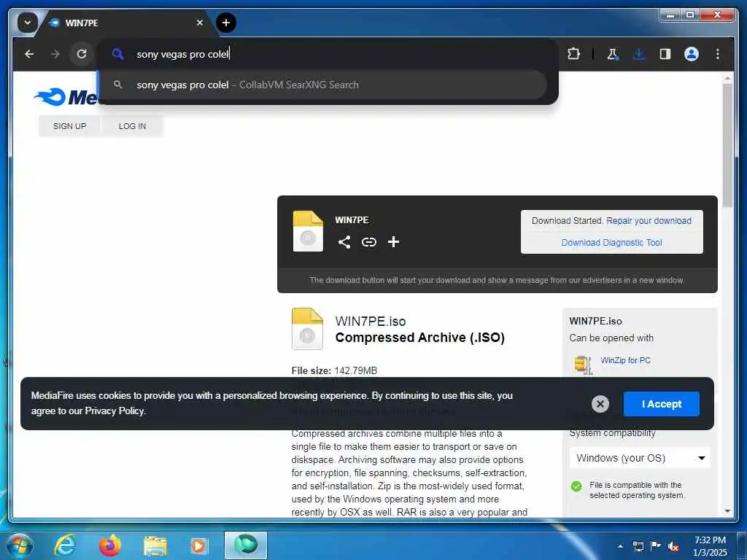Show browser downloads

(639, 54)
